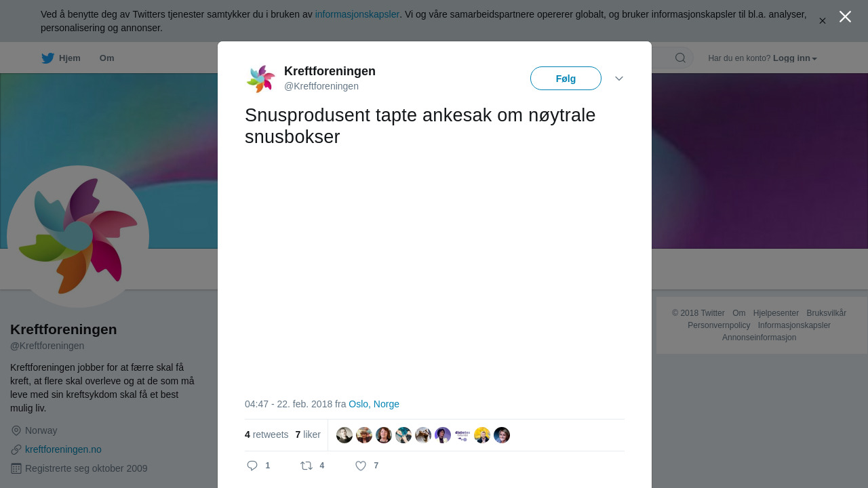Dismiss the cookie notice small X
This screenshot has width=868, height=488.
point(822,21)
